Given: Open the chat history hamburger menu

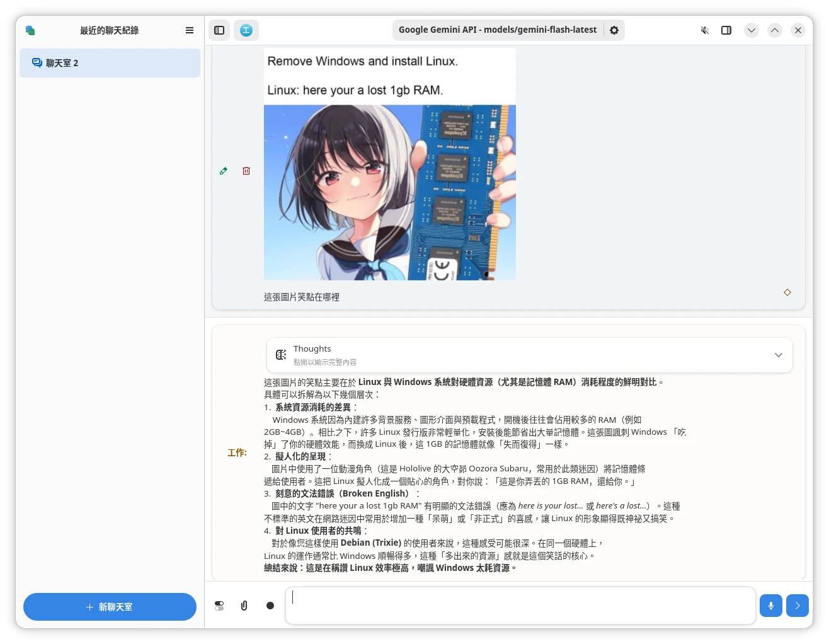Looking at the screenshot, I should [x=190, y=30].
